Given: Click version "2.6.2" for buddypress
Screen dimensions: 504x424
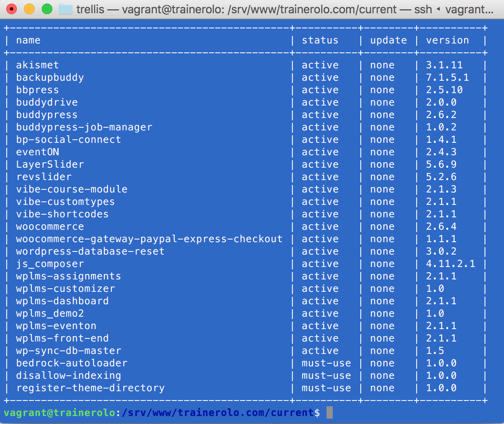Looking at the screenshot, I should (x=441, y=115).
